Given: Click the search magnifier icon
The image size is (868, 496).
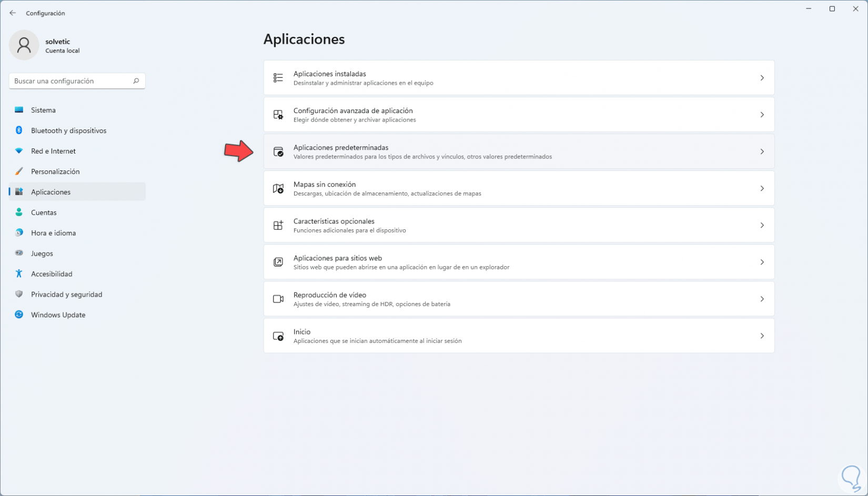Looking at the screenshot, I should point(136,81).
